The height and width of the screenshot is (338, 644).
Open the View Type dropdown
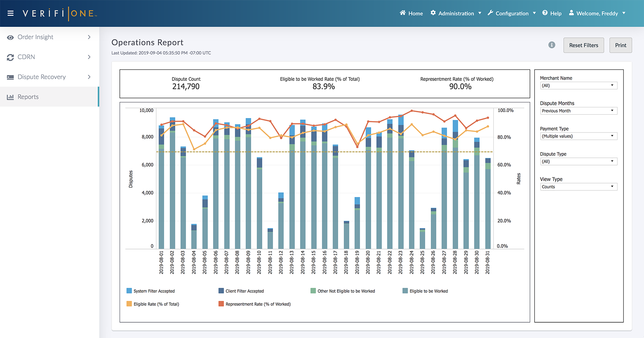pos(578,187)
